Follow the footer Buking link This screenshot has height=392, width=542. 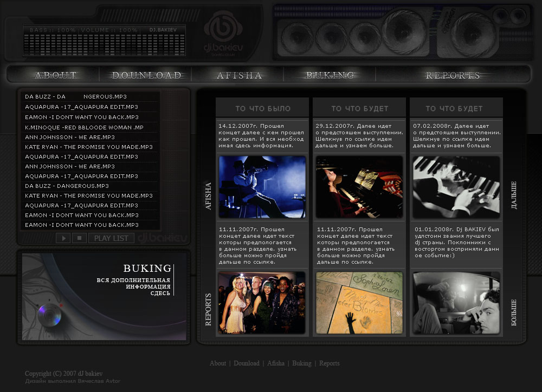(x=302, y=363)
